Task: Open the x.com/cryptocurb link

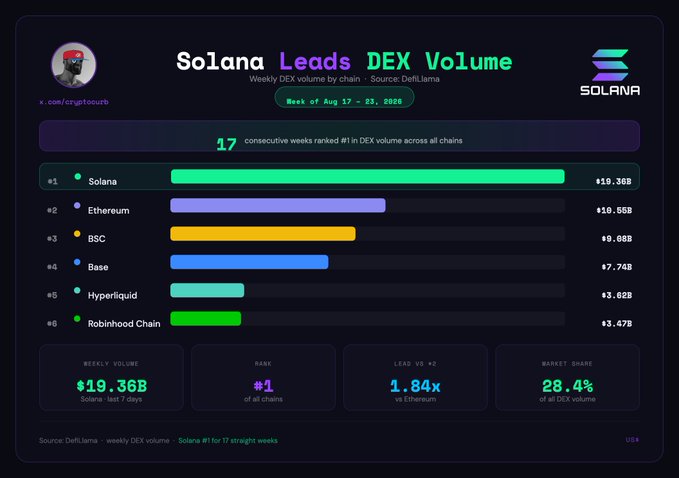Action: [74, 102]
